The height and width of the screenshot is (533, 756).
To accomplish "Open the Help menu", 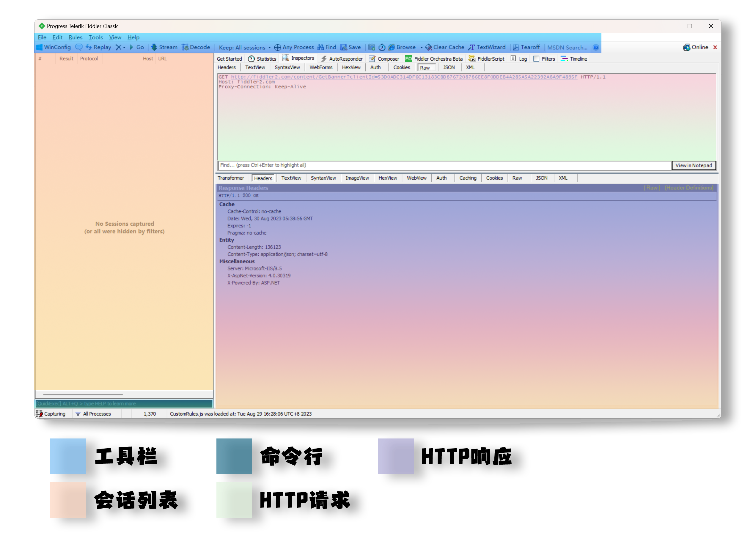I will 133,37.
